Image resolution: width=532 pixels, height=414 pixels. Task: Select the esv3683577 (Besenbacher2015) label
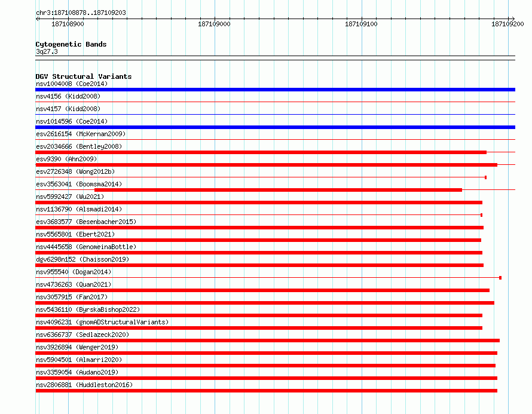pyautogui.click(x=86, y=222)
